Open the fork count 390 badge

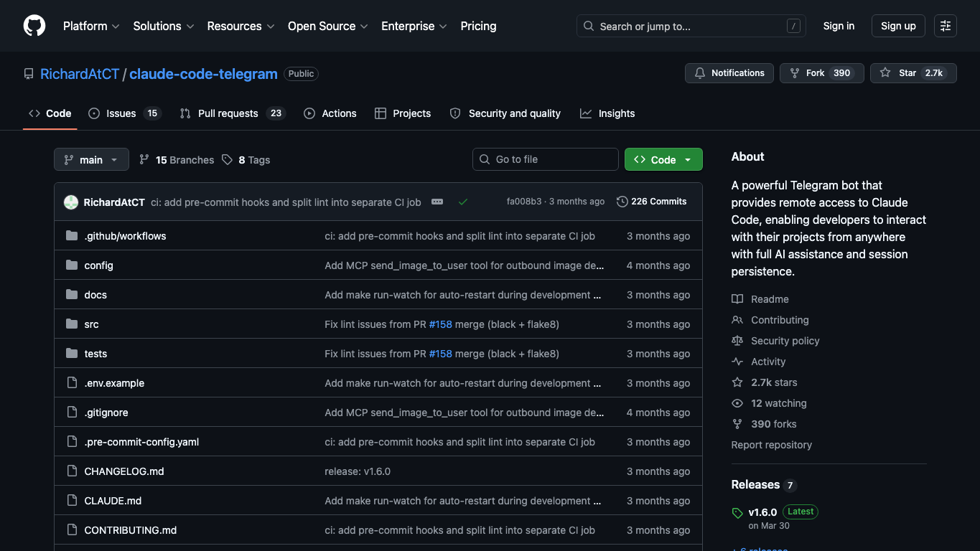click(842, 73)
